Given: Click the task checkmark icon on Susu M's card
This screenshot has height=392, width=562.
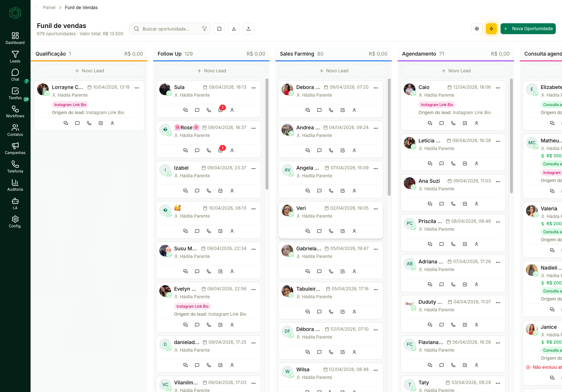Looking at the screenshot, I should 220,271.
